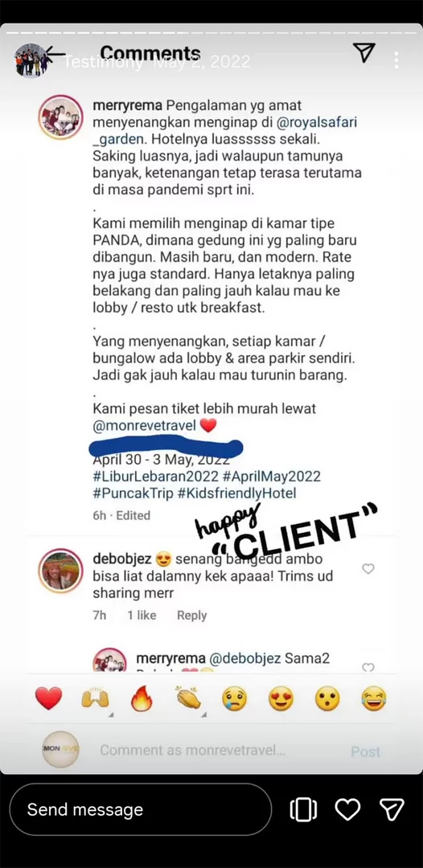The height and width of the screenshot is (868, 423).
Task: Send the heart-eyes emoji reaction
Action: 281,698
